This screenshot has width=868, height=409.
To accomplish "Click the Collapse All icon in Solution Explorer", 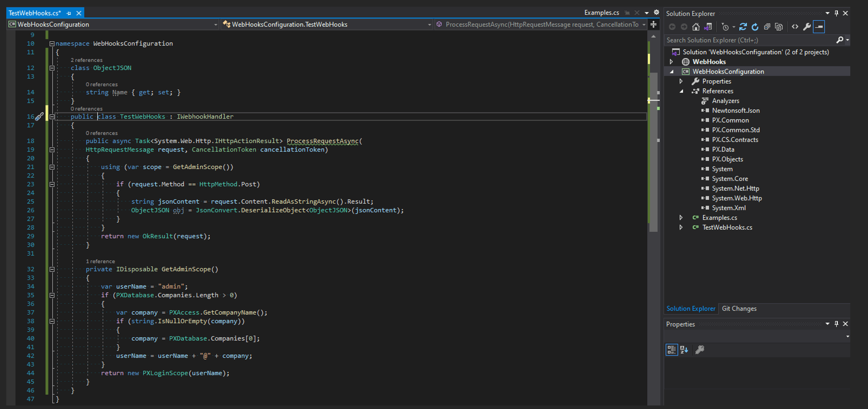I will 767,27.
